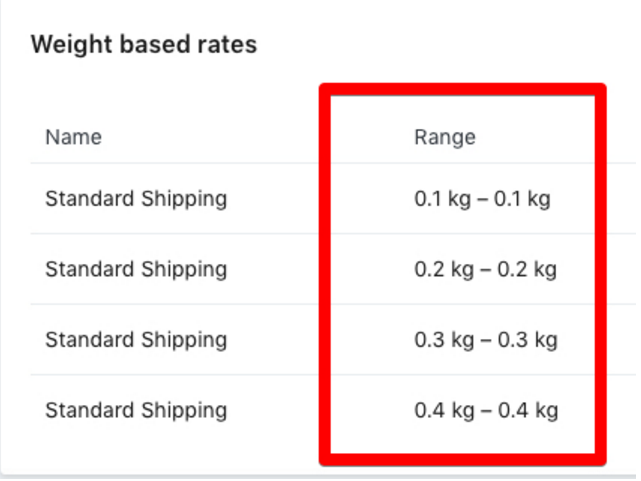
Task: Click the Name column header
Action: point(73,137)
